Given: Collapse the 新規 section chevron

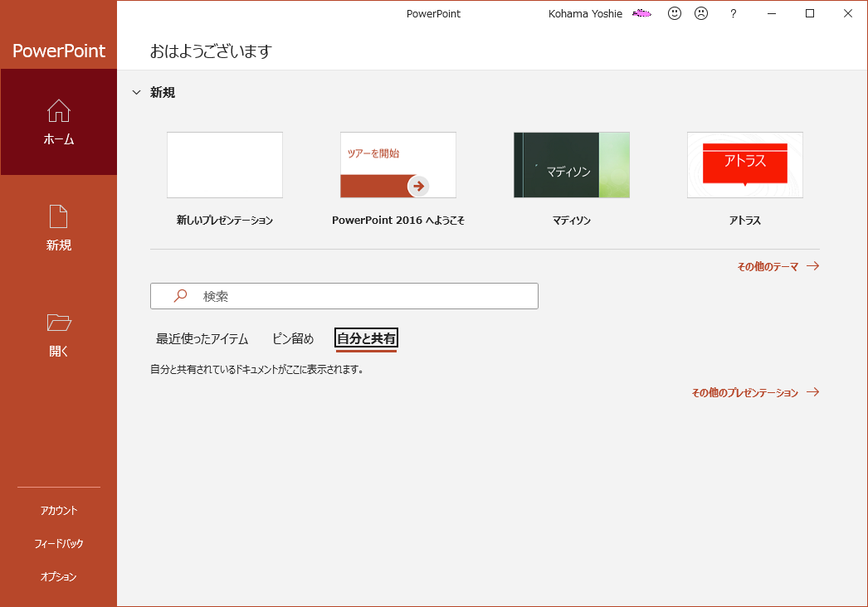Looking at the screenshot, I should 137,92.
